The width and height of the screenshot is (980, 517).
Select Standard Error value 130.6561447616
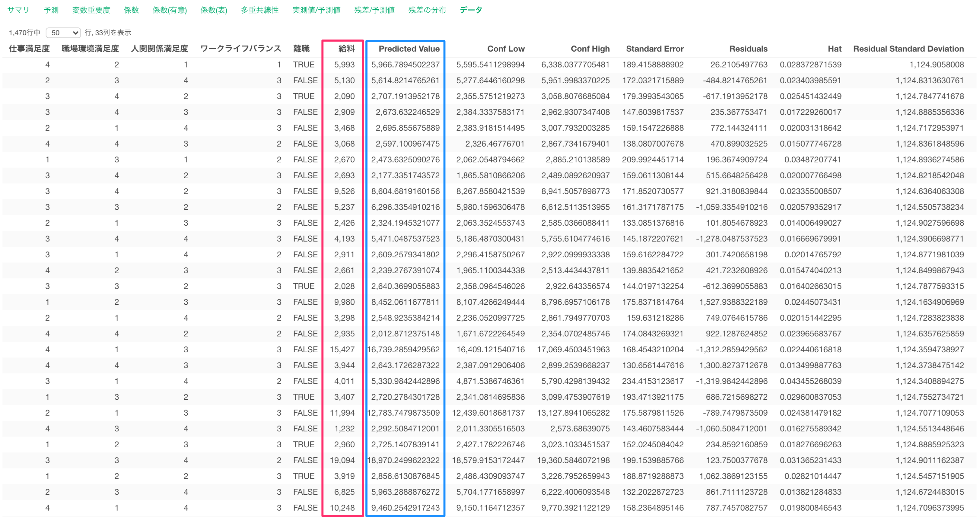[653, 365]
